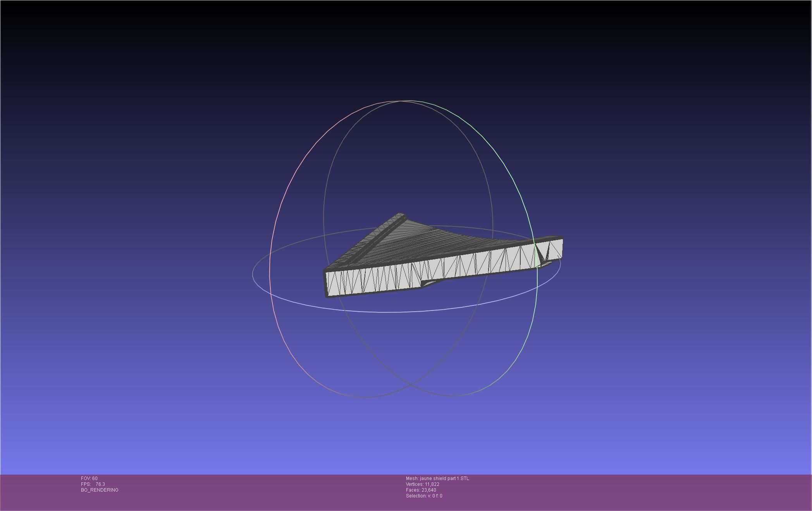This screenshot has height=511, width=812.
Task: Click the BO_RENDERING status label
Action: (100, 490)
